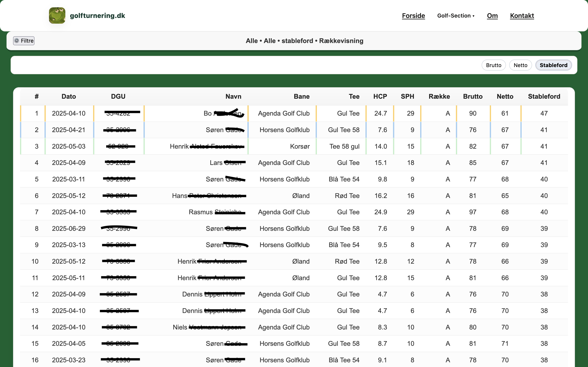
Task: Click the Bane column header
Action: click(302, 96)
